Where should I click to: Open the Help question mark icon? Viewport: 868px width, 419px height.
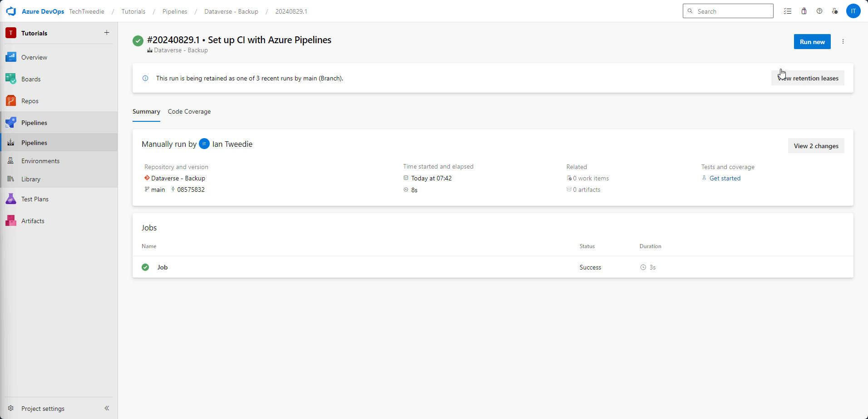pos(819,11)
